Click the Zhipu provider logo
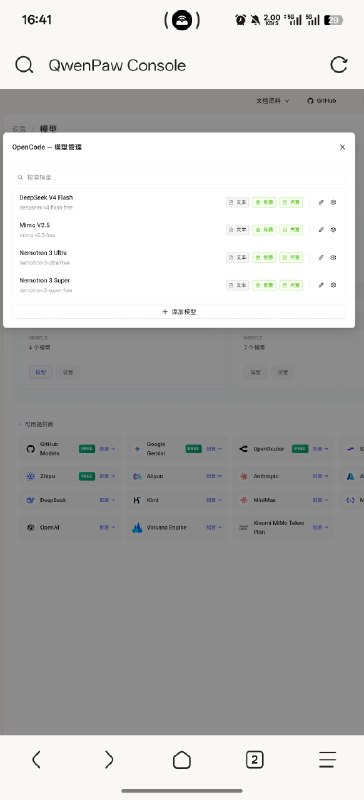 (30, 476)
